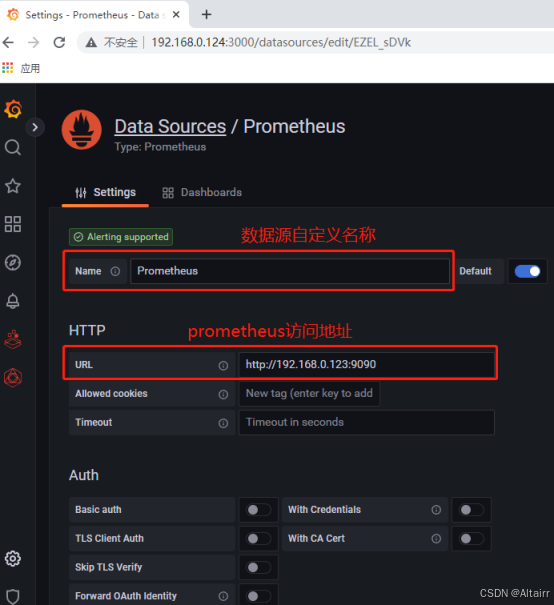Enable Skip TLS Verify toggle
This screenshot has width=554, height=605.
point(258,567)
